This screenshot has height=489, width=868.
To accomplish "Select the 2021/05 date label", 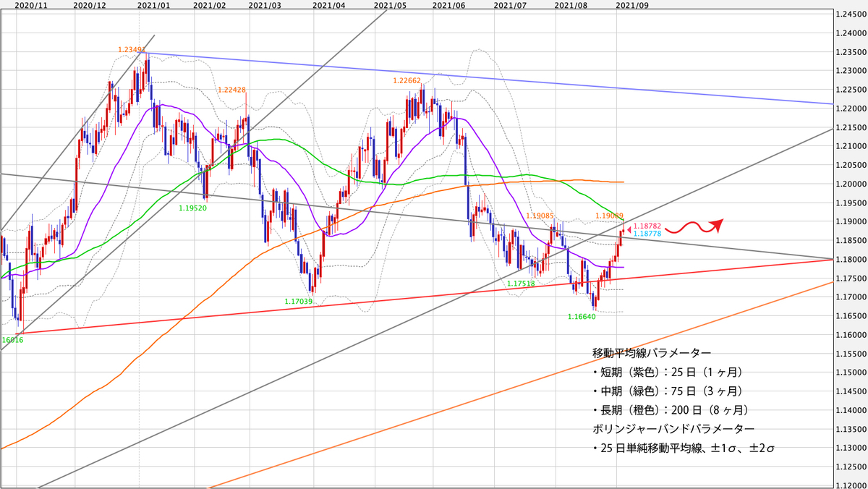I will pyautogui.click(x=390, y=4).
